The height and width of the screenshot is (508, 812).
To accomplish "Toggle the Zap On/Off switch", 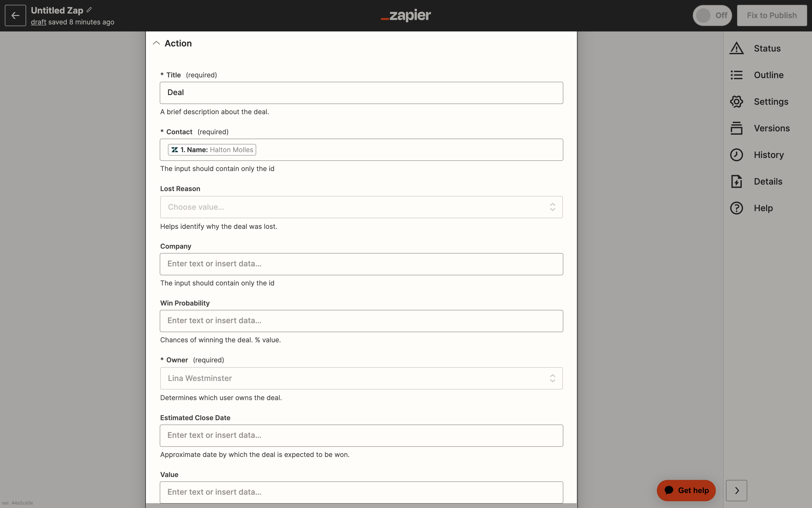I will coord(712,15).
